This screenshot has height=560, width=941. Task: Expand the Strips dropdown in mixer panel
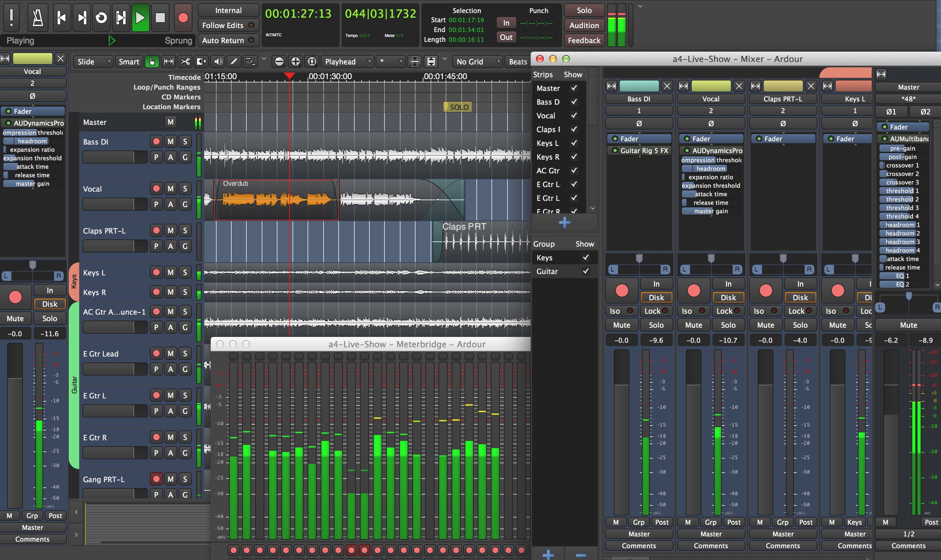tap(545, 74)
